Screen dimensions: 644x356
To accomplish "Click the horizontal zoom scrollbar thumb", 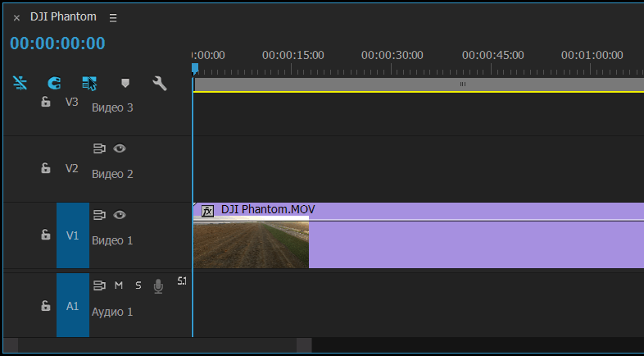I will (x=157, y=345).
